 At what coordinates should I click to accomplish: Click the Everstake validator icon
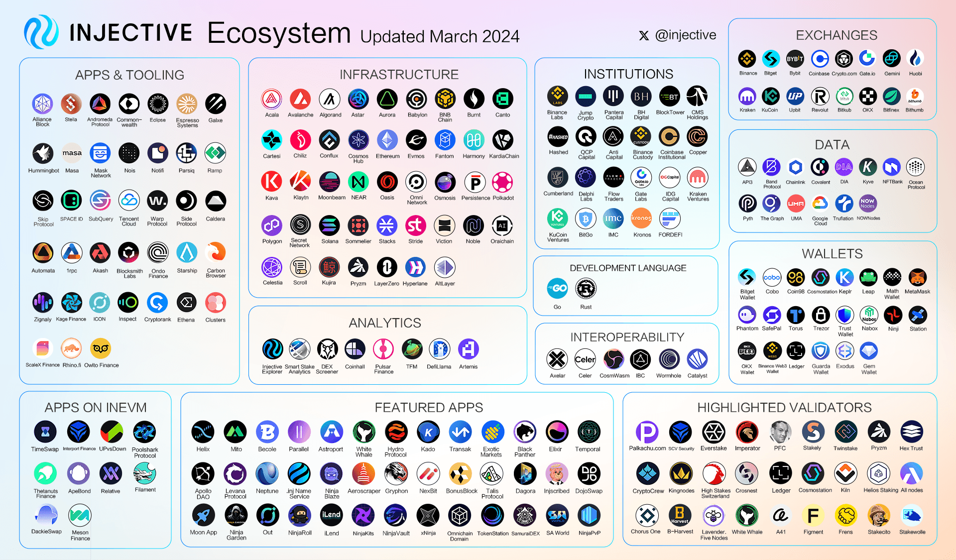[x=714, y=432]
